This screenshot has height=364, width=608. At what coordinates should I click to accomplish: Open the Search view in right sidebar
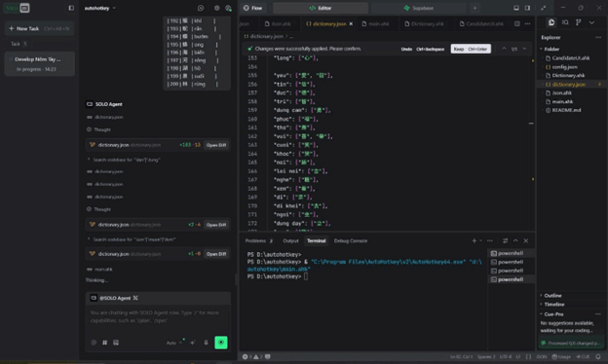[x=565, y=22]
